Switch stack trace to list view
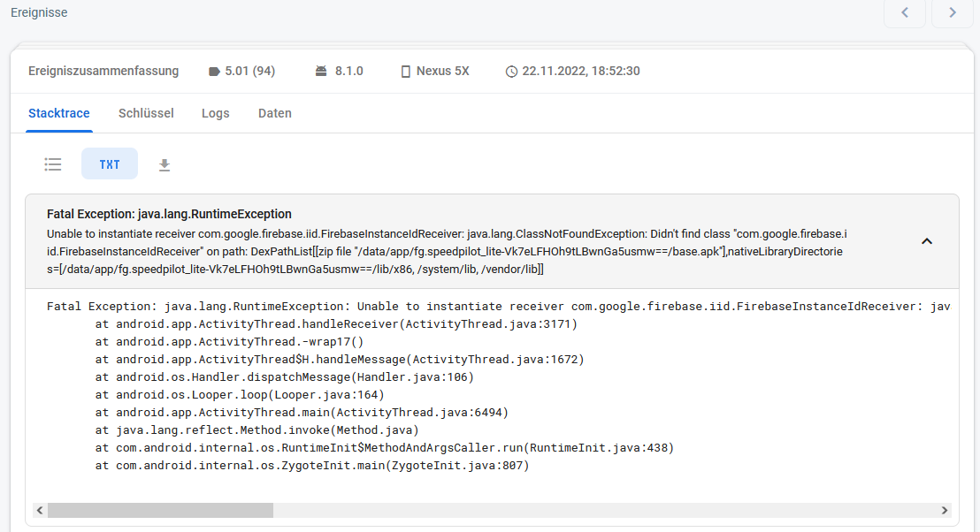 tap(53, 164)
